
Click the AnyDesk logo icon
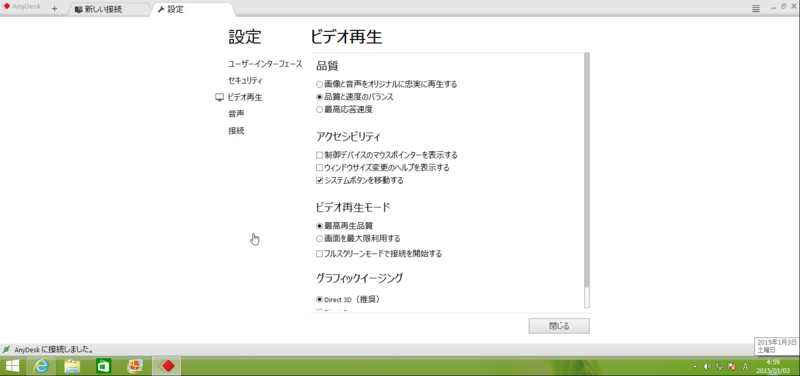click(x=7, y=7)
